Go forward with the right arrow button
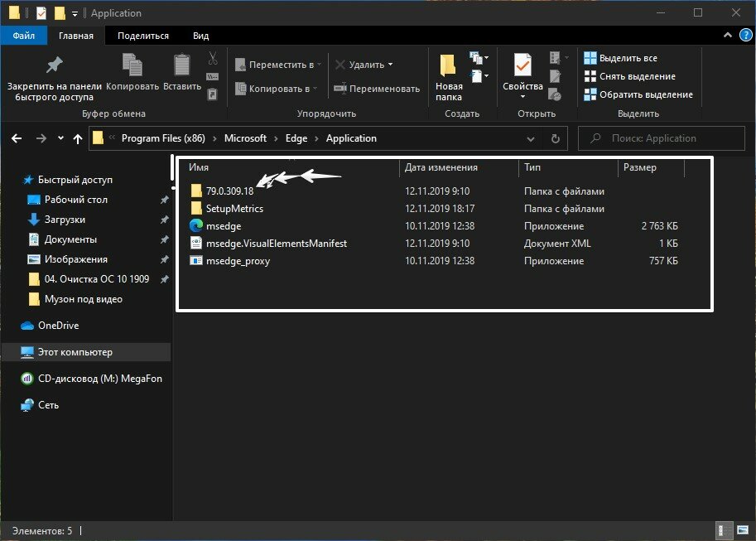Screen dimensions: 756x541 point(41,138)
